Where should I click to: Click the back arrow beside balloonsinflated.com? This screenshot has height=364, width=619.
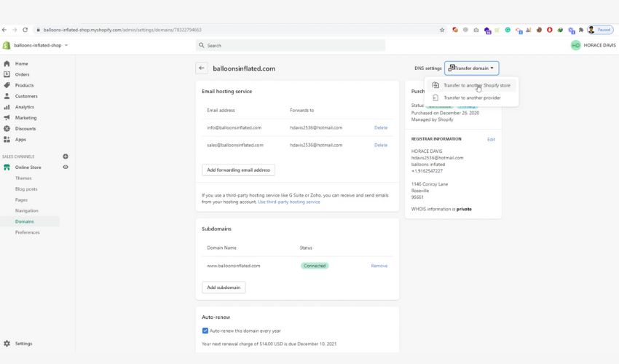pos(202,68)
